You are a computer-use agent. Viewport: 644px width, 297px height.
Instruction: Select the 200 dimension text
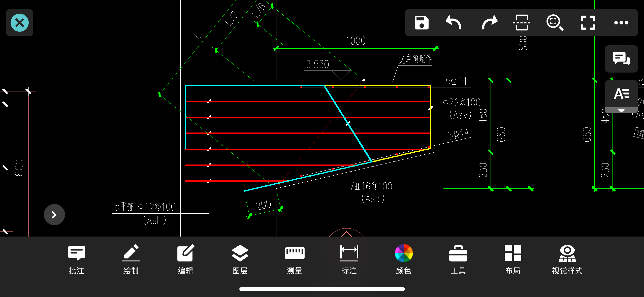click(264, 205)
